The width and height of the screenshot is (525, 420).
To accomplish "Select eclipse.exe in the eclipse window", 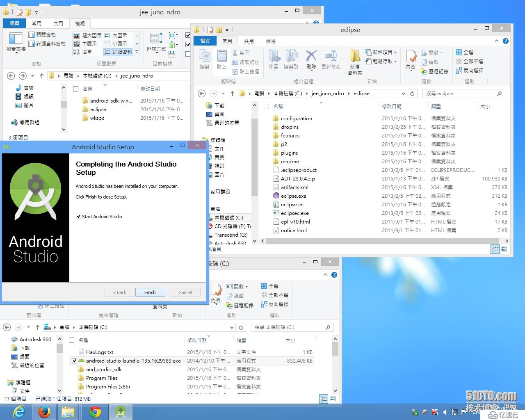I will [x=294, y=196].
